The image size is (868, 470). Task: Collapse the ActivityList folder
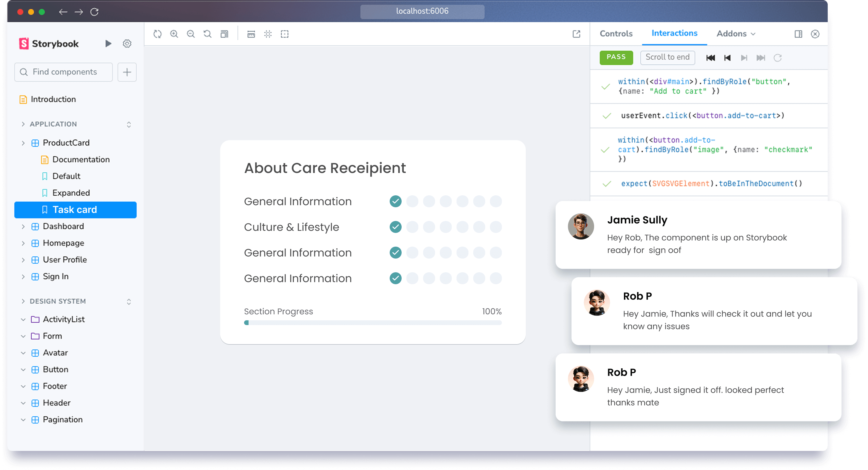point(23,319)
